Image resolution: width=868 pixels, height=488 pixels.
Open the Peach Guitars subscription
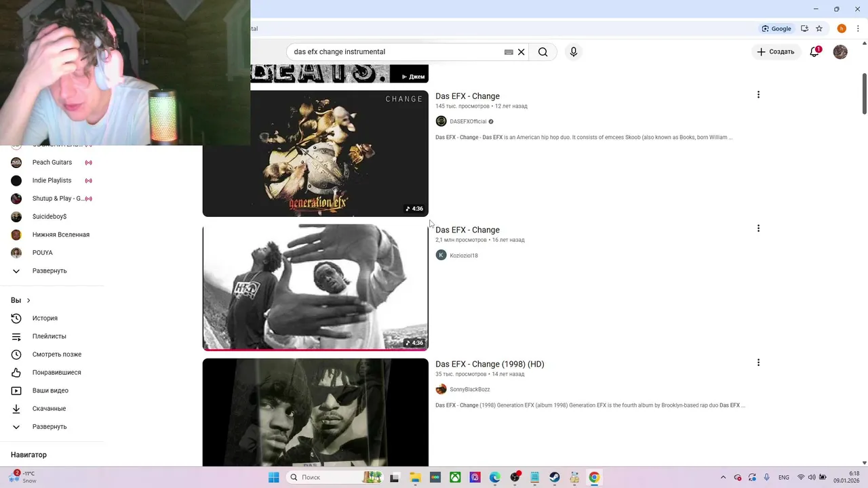[x=52, y=163]
